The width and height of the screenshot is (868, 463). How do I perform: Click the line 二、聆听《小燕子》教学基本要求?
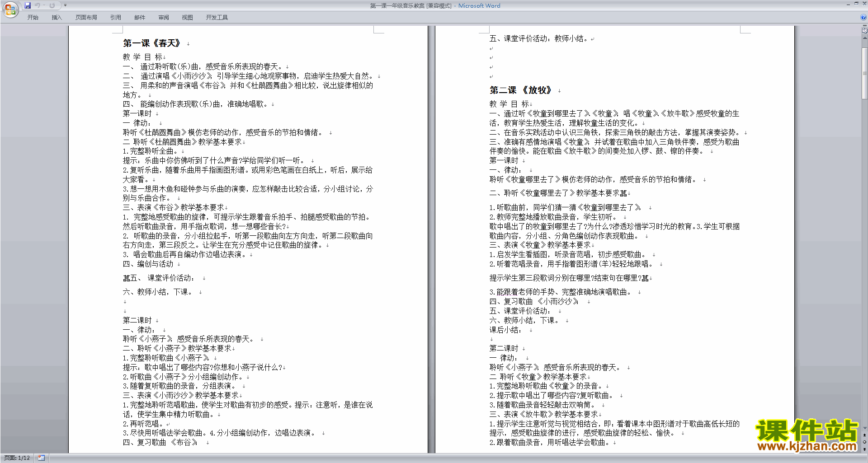click(177, 348)
